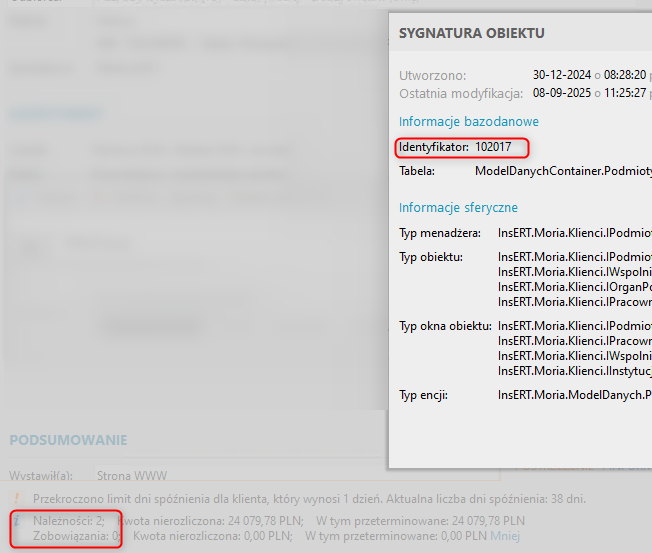This screenshot has height=553, width=652.
Task: Select the Identyfikator value 102017
Action: pyautogui.click(x=493, y=147)
